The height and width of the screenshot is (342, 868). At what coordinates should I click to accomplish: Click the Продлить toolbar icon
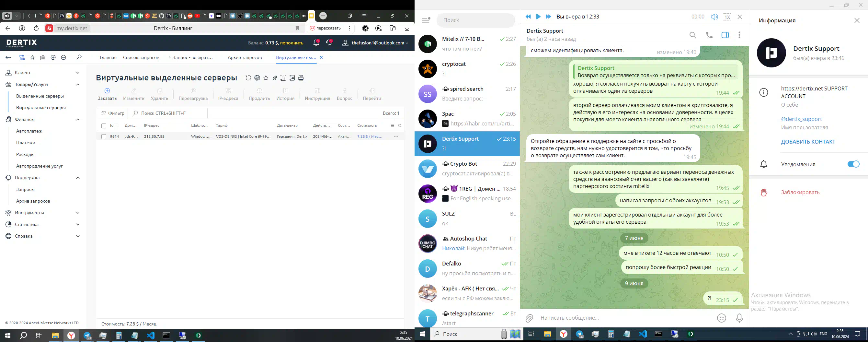259,91
